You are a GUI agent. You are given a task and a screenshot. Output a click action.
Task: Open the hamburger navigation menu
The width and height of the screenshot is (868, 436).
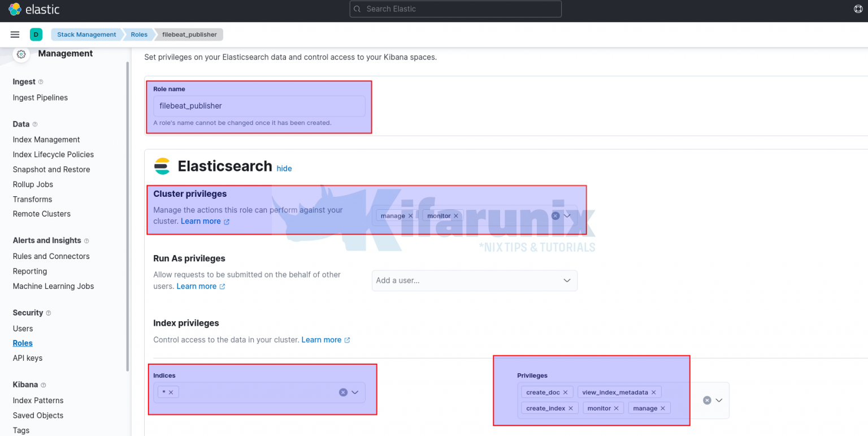point(15,34)
